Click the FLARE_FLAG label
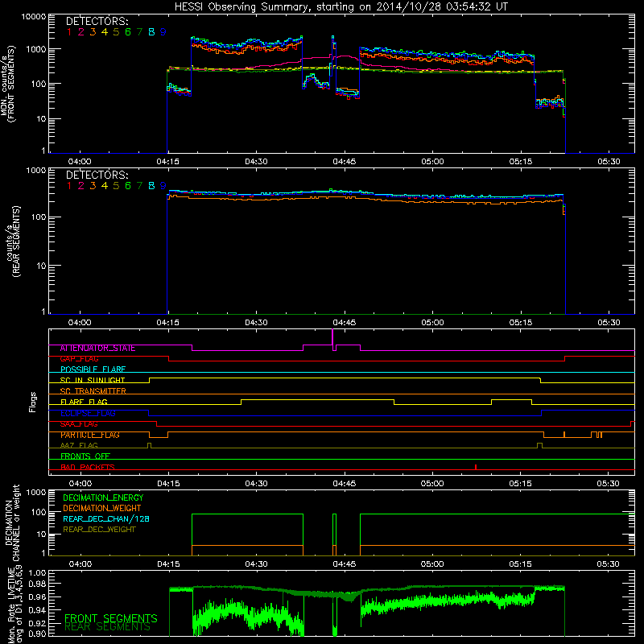This screenshot has height=644, width=644. (84, 402)
